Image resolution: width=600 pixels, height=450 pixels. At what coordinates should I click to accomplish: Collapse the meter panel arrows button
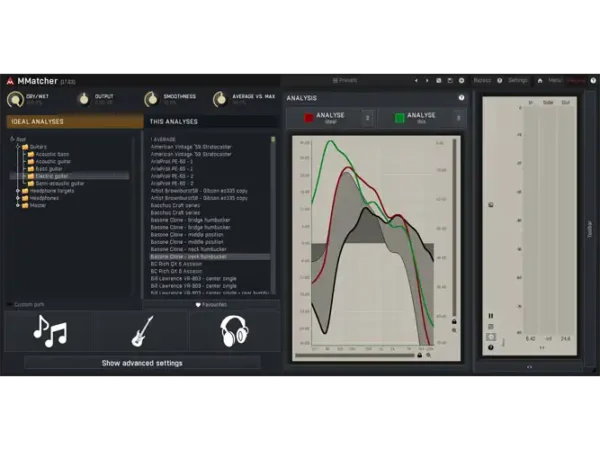click(530, 367)
